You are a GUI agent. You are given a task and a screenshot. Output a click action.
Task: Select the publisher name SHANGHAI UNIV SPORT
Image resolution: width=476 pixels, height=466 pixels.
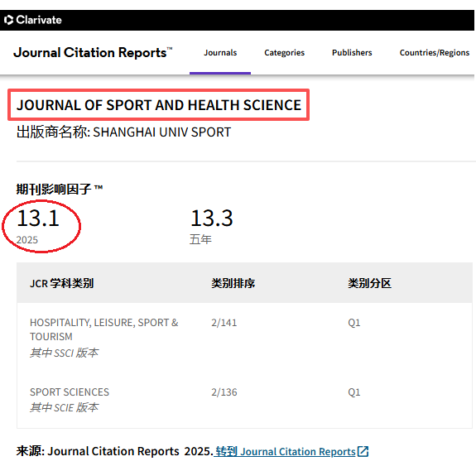click(161, 132)
